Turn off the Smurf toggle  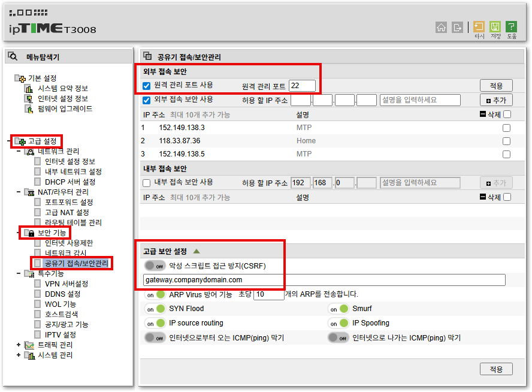coord(338,309)
